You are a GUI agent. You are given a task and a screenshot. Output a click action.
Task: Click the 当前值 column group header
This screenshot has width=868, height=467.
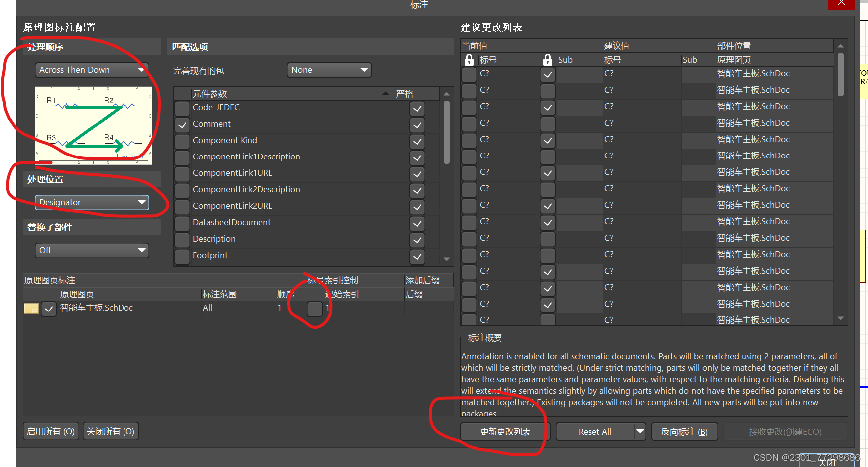point(531,46)
